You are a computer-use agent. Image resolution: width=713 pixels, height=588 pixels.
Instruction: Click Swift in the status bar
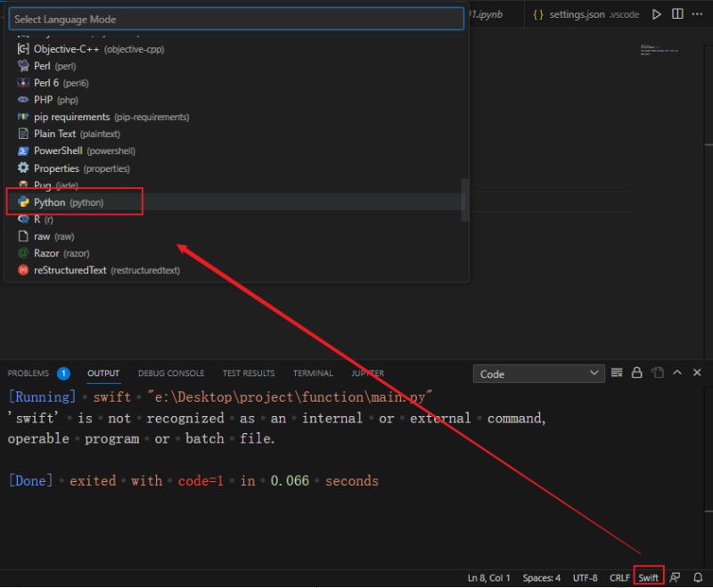click(648, 577)
